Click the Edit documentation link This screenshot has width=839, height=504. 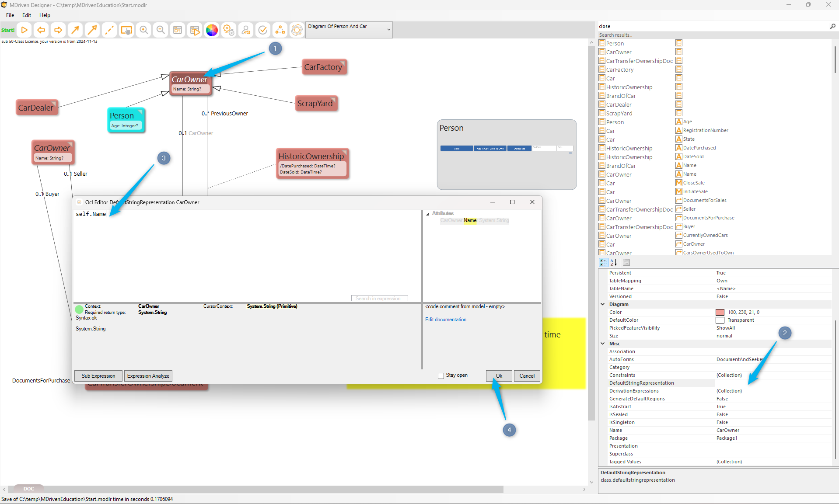446,320
